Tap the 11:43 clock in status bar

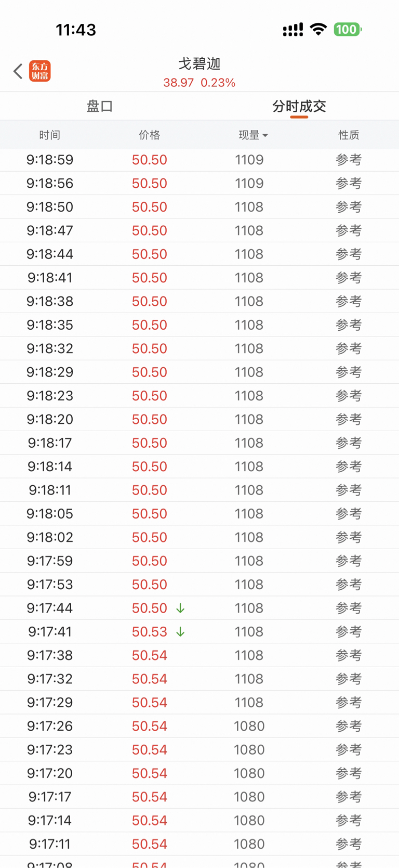(x=76, y=30)
